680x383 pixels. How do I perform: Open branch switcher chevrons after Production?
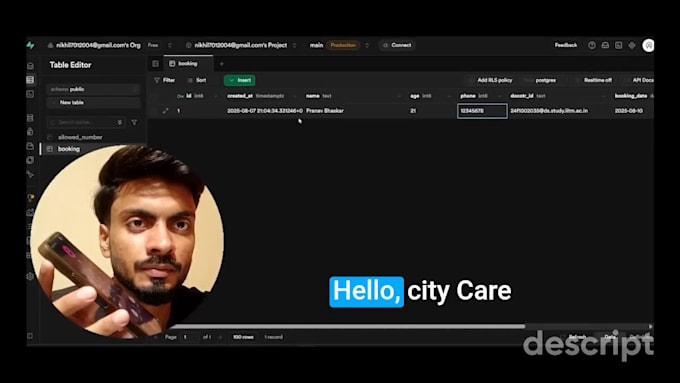(x=367, y=45)
